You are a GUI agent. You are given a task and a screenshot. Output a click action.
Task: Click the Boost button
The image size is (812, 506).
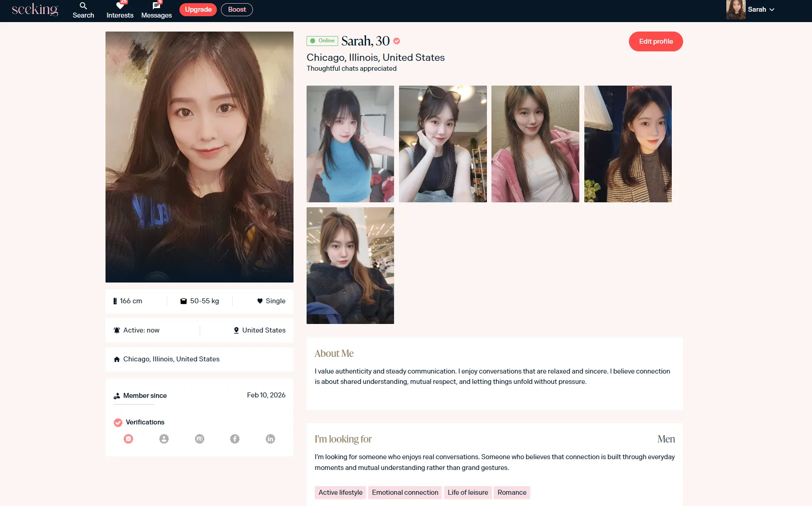pyautogui.click(x=237, y=9)
